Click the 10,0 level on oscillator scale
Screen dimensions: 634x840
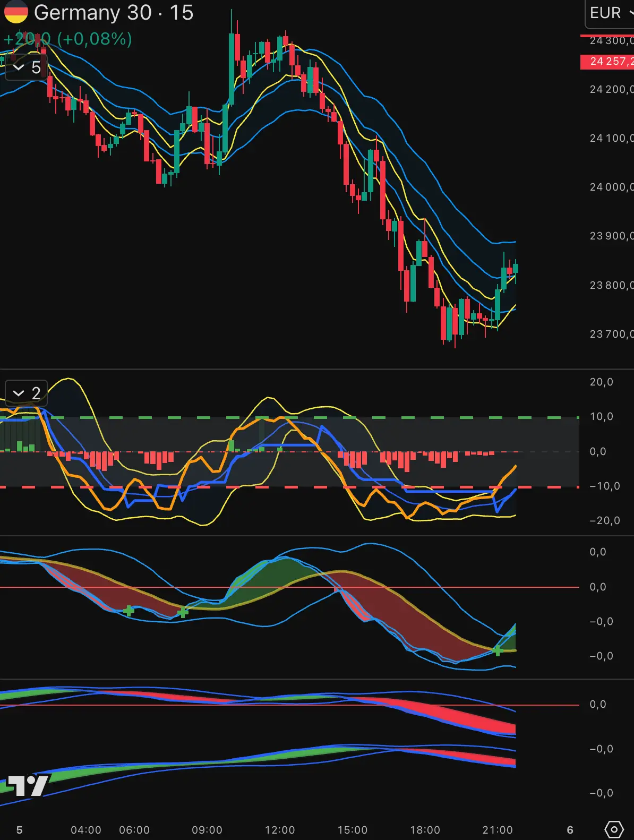tap(602, 417)
